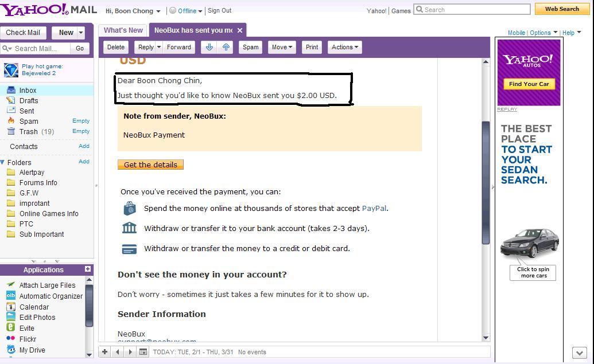
Task: Click the Attach Large Files icon
Action: [11, 284]
